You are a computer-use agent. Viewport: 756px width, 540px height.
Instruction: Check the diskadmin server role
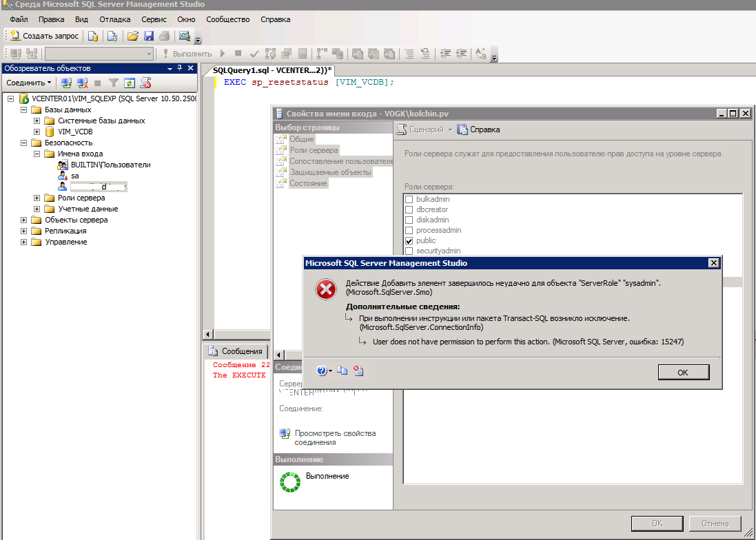409,220
